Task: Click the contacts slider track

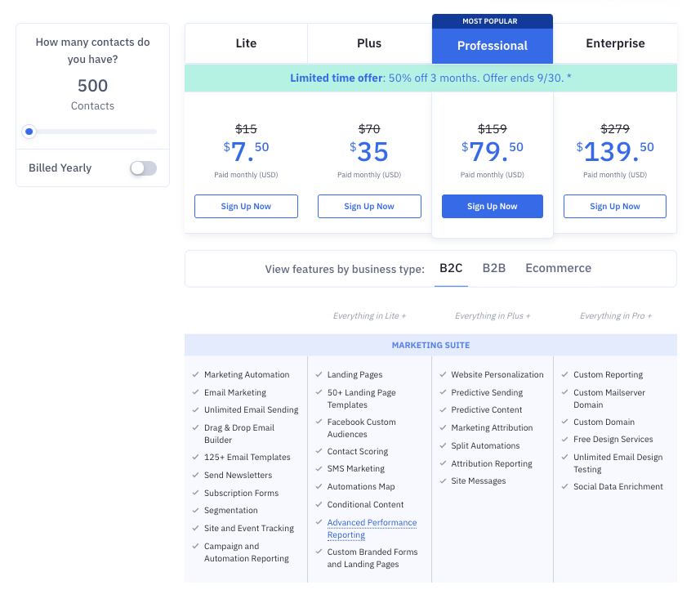Action: [x=93, y=132]
